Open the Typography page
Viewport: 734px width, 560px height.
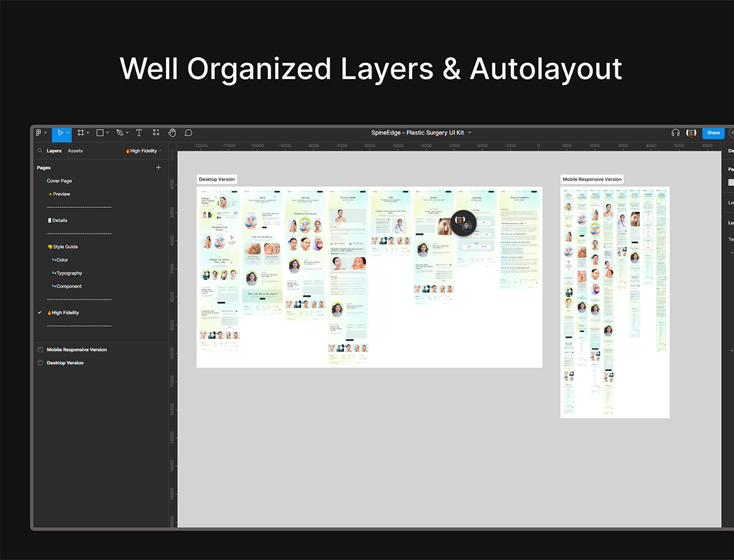[x=69, y=273]
